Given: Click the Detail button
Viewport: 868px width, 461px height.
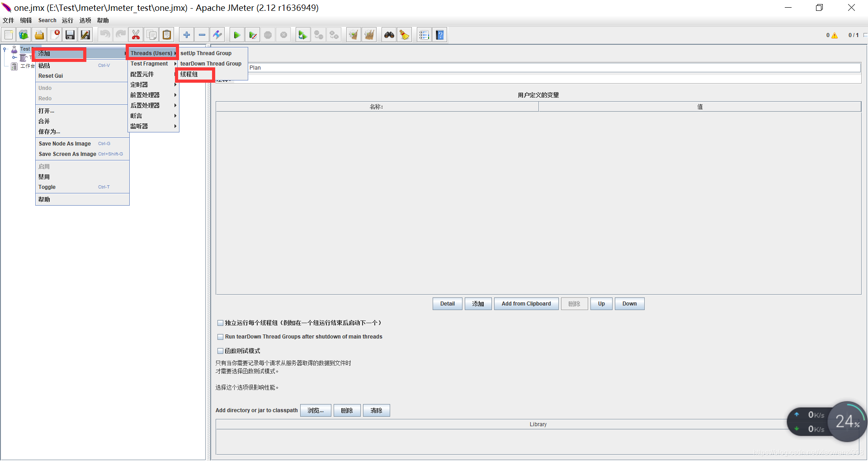Looking at the screenshot, I should tap(448, 304).
